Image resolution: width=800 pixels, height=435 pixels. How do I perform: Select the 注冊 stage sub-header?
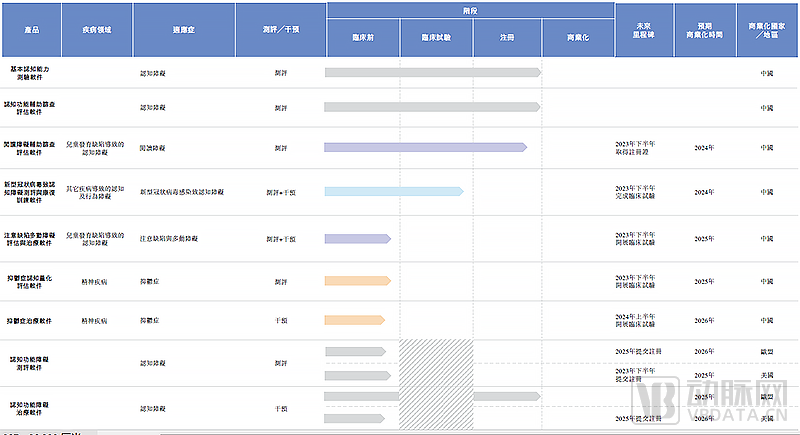click(506, 37)
